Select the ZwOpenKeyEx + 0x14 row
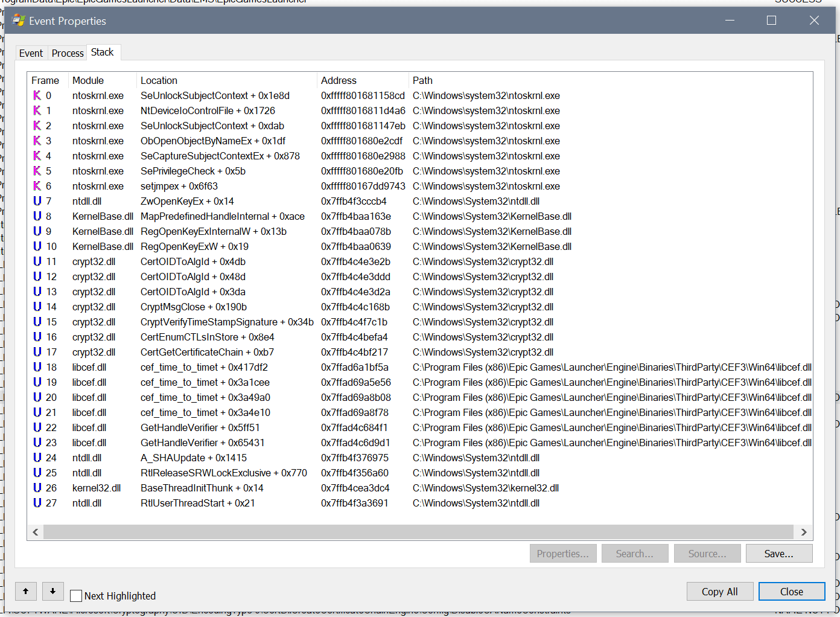 click(420, 201)
